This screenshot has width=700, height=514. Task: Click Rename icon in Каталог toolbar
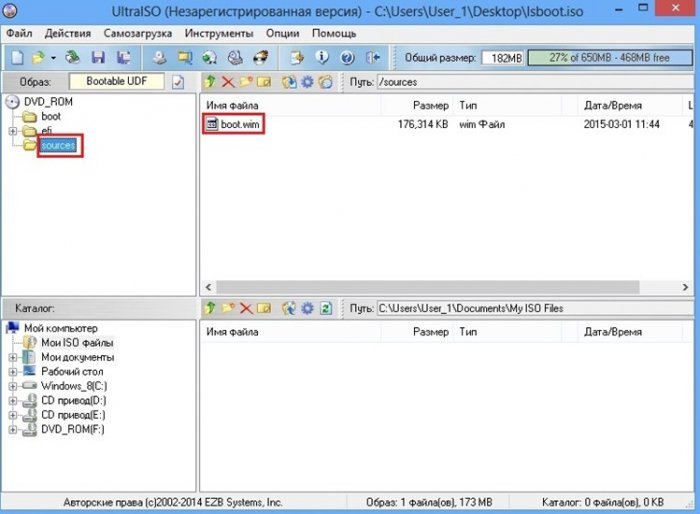click(x=264, y=308)
